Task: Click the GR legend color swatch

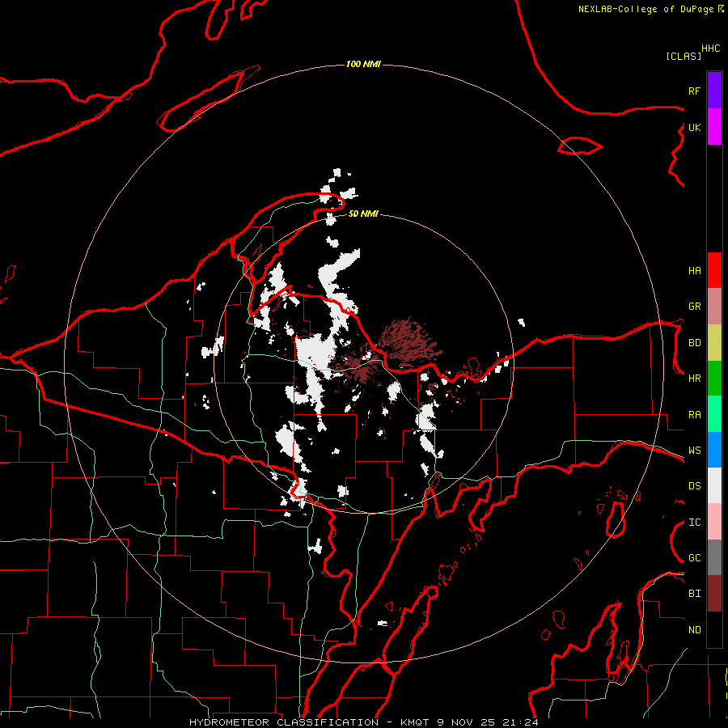Action: point(714,307)
